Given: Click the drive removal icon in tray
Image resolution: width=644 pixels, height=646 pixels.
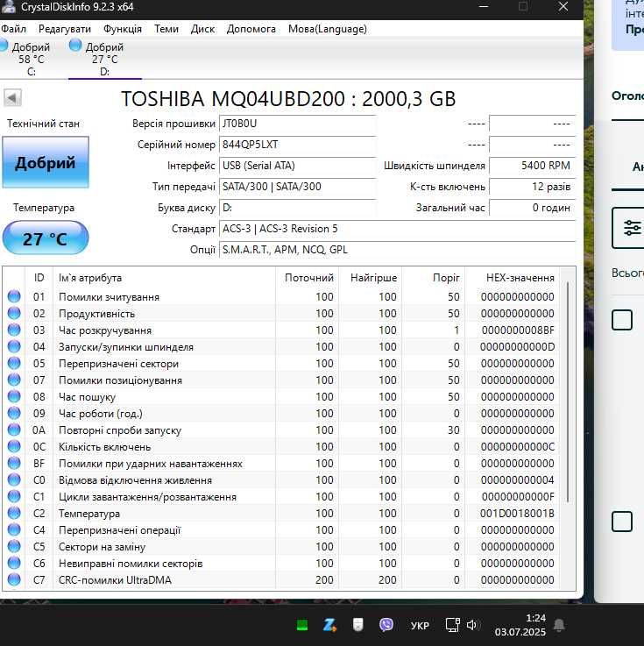Looking at the screenshot, I should pos(357,625).
